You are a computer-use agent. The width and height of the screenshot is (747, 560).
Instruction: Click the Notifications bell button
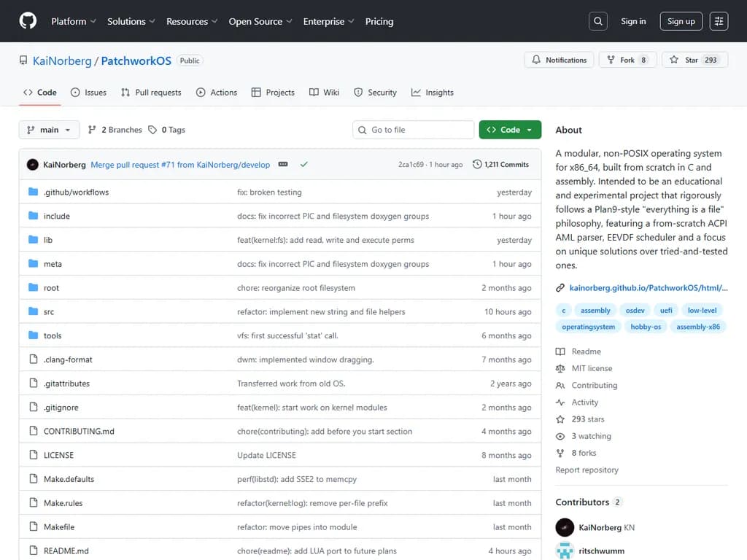click(559, 61)
